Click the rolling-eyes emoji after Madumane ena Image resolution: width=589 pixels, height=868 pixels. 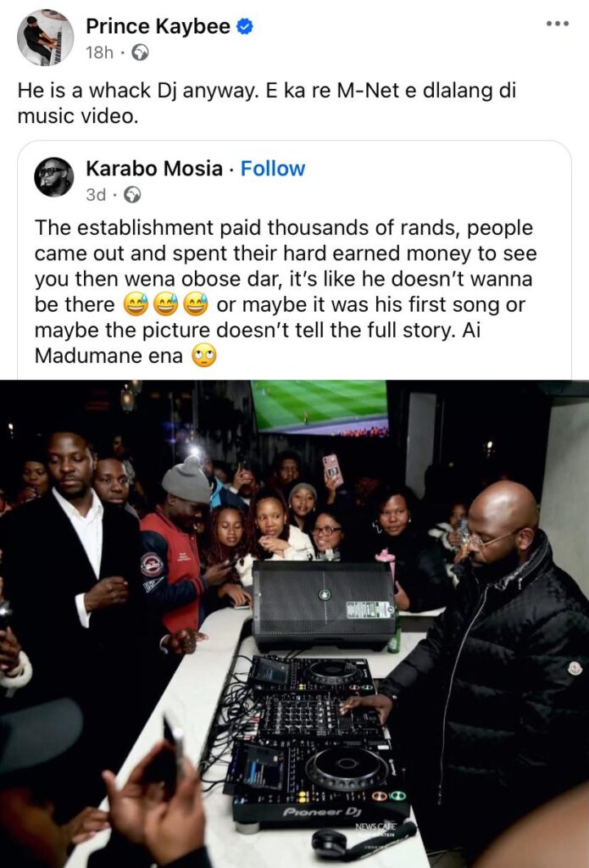(x=203, y=356)
